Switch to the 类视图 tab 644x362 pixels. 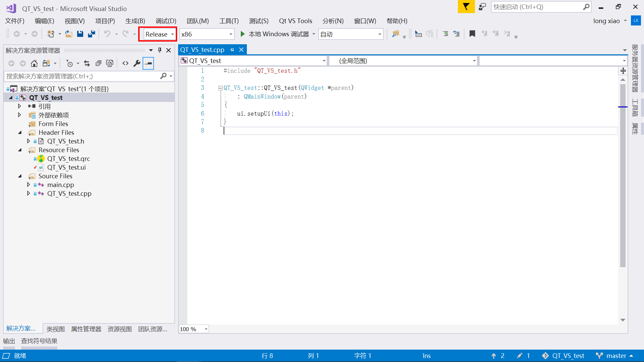pos(55,329)
